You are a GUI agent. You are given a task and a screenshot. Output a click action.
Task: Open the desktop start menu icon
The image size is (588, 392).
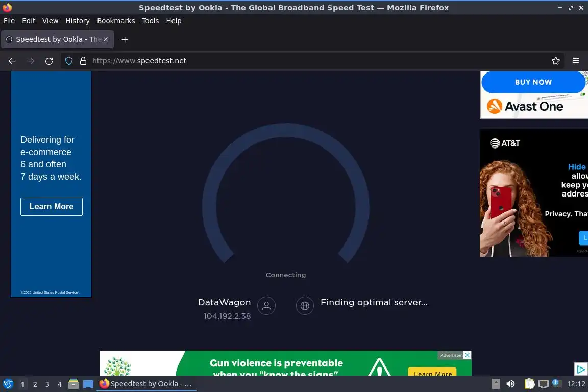pyautogui.click(x=8, y=384)
